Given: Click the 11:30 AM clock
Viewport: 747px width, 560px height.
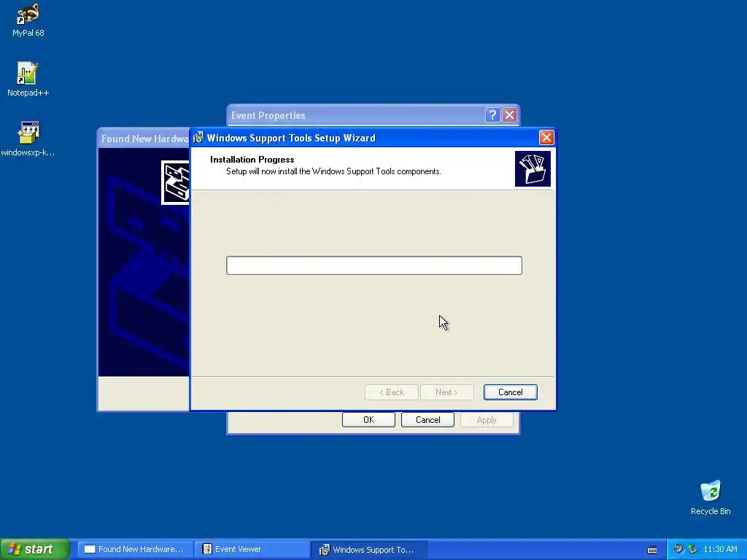Looking at the screenshot, I should [x=720, y=549].
